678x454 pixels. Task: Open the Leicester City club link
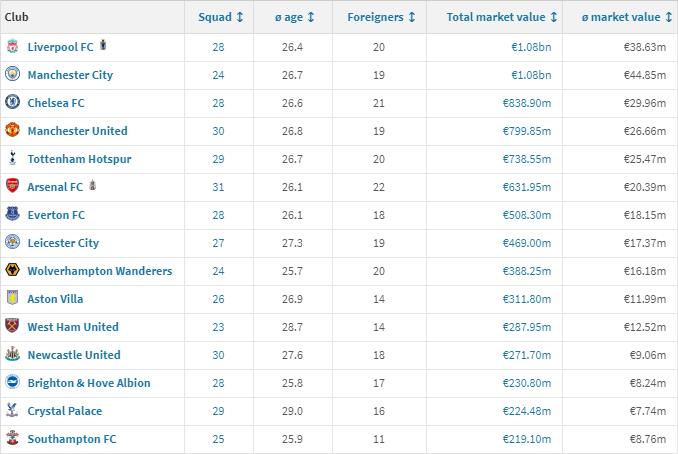click(x=64, y=243)
